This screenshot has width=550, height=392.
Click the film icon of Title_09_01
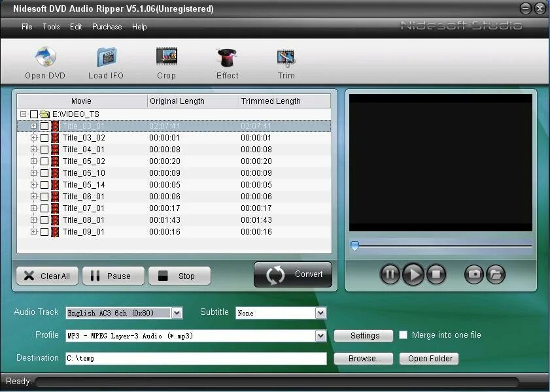tap(55, 232)
